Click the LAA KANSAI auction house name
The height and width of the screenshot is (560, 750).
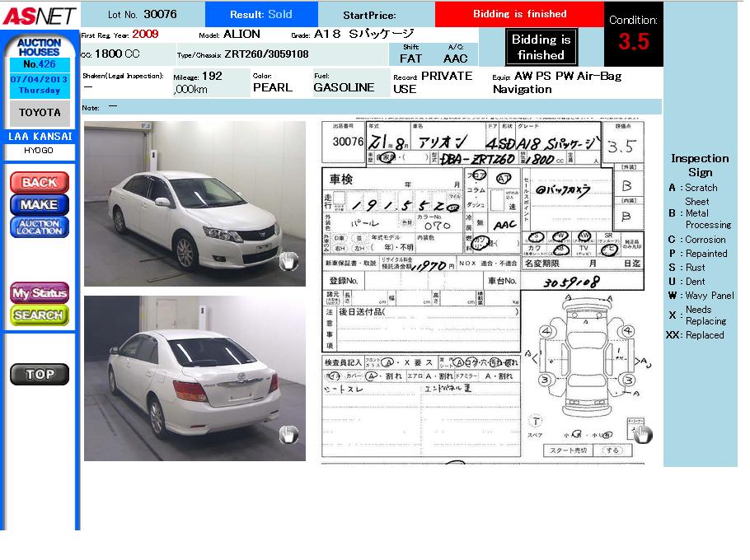pos(40,137)
